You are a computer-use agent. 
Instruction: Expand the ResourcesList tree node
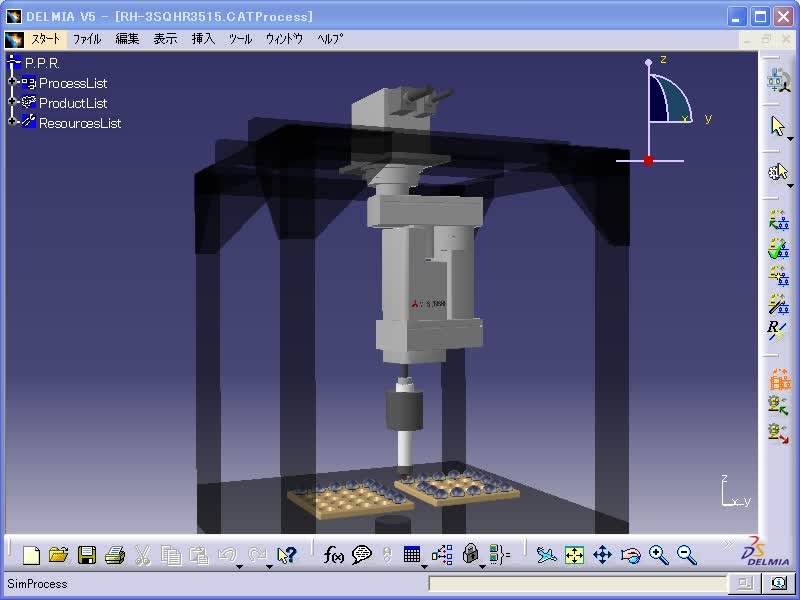(x=12, y=121)
